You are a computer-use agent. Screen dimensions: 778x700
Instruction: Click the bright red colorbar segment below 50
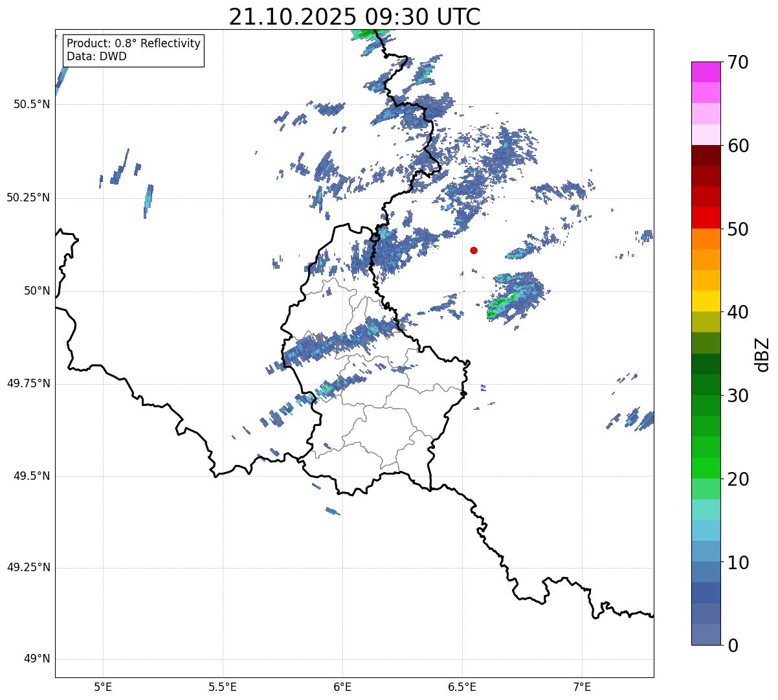click(x=706, y=218)
